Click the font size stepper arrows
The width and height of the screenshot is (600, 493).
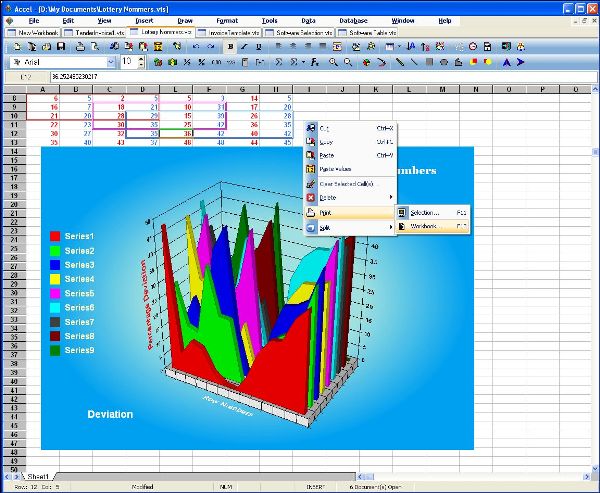tap(141, 62)
